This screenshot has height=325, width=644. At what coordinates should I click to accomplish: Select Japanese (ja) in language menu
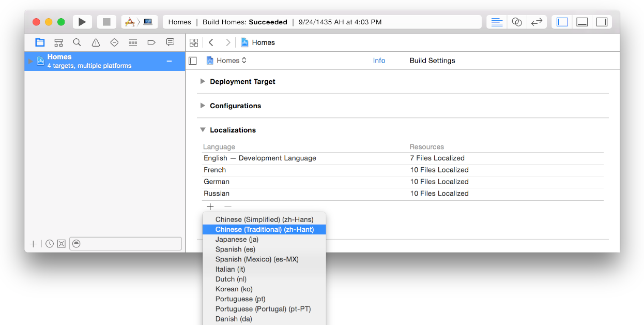coord(237,240)
